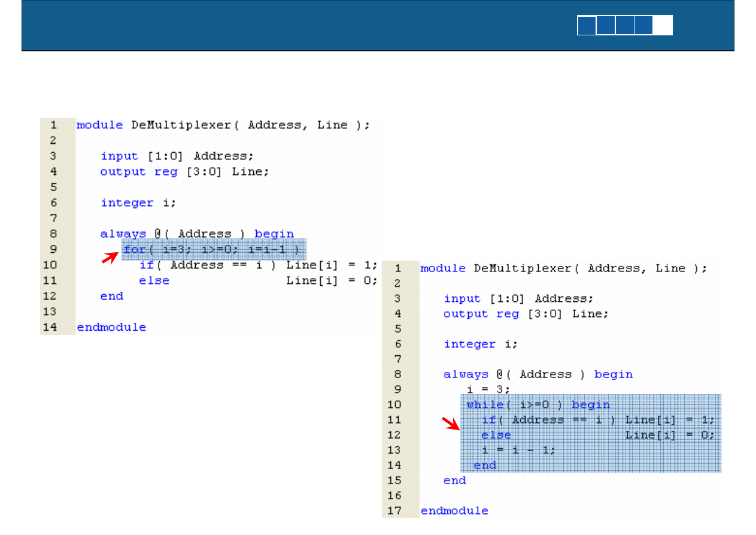Select the second blue progress square in header

click(x=606, y=26)
